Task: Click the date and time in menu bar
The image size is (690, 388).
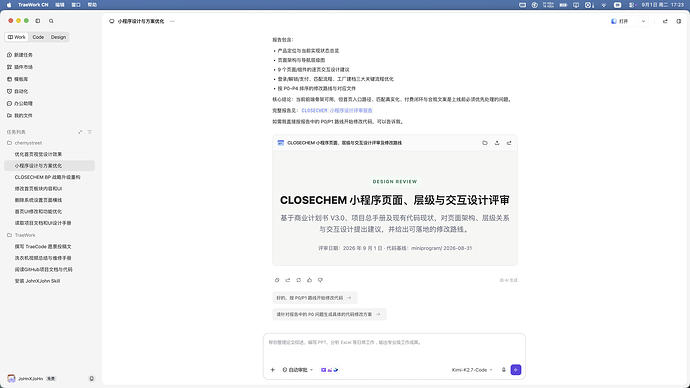Action: [662, 5]
